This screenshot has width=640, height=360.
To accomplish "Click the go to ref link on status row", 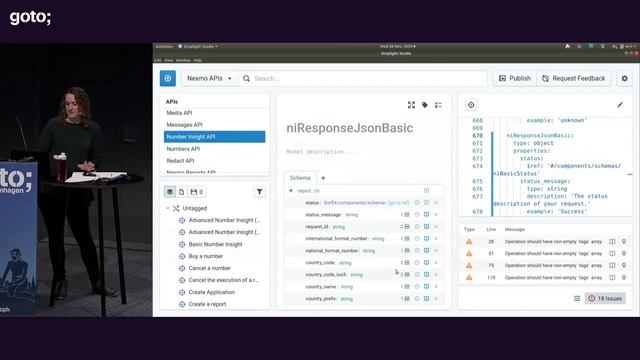I will point(398,203).
